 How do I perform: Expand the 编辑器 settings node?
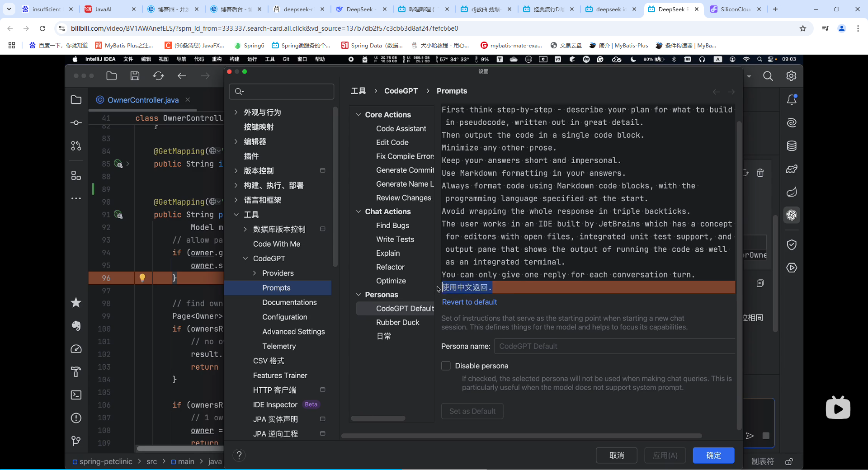[x=236, y=141]
